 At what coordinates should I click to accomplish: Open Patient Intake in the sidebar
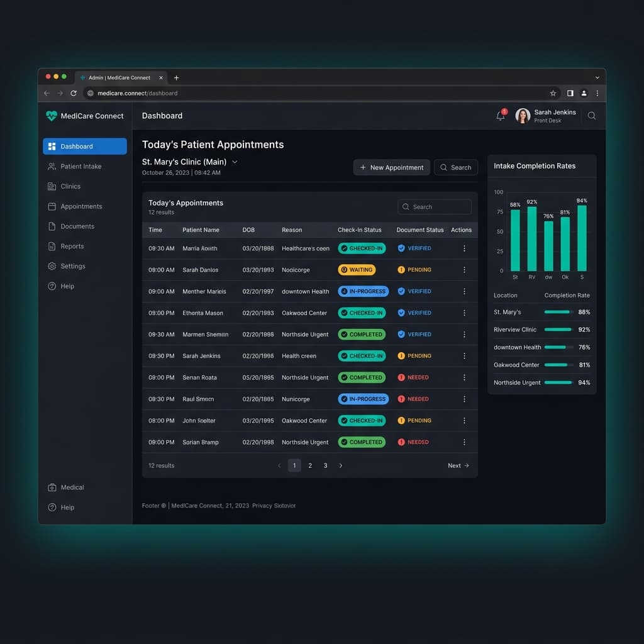85,166
